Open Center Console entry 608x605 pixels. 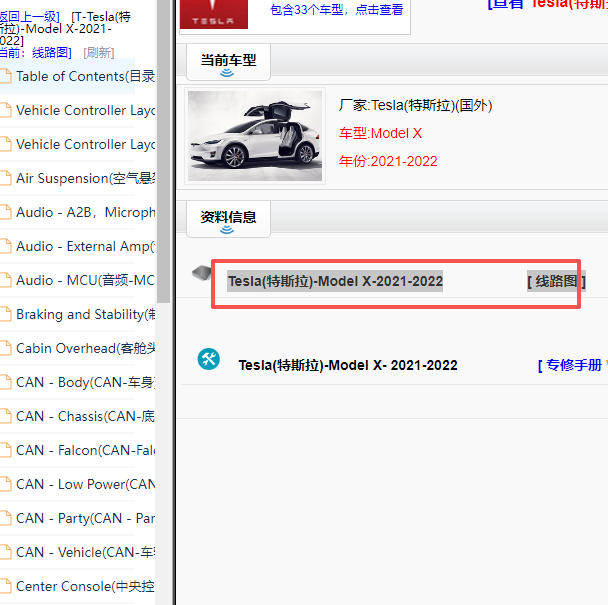coord(85,586)
